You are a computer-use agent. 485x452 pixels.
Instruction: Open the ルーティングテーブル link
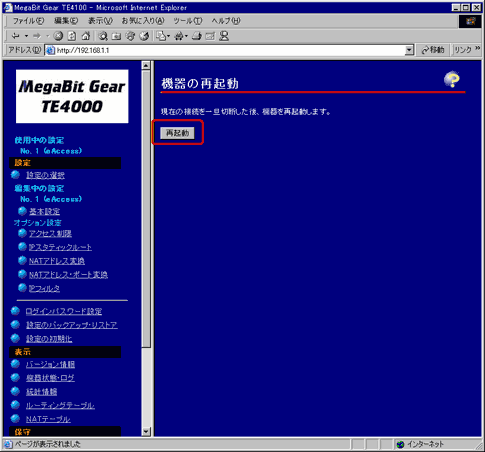60,405
